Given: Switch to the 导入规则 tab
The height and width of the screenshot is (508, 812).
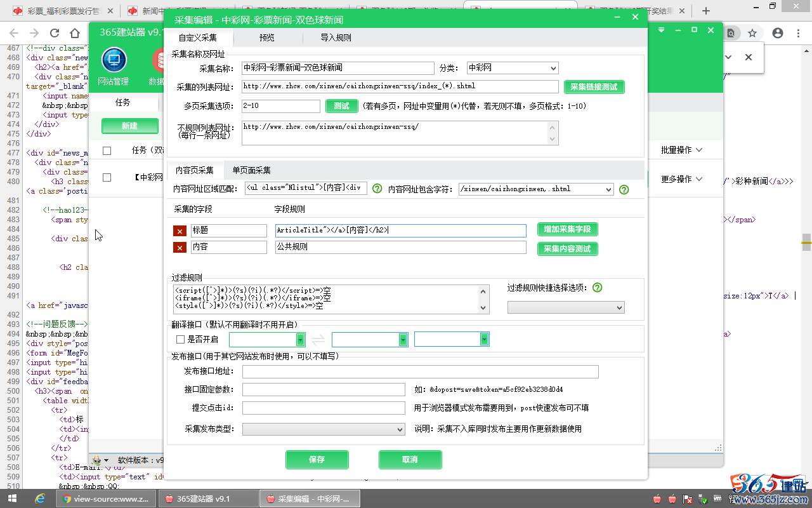Looking at the screenshot, I should pyautogui.click(x=336, y=37).
